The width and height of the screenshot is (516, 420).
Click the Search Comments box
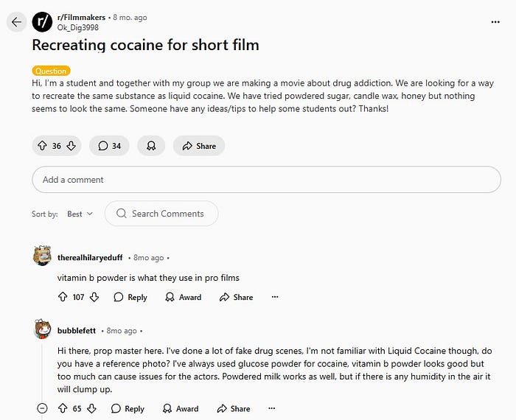pos(161,214)
